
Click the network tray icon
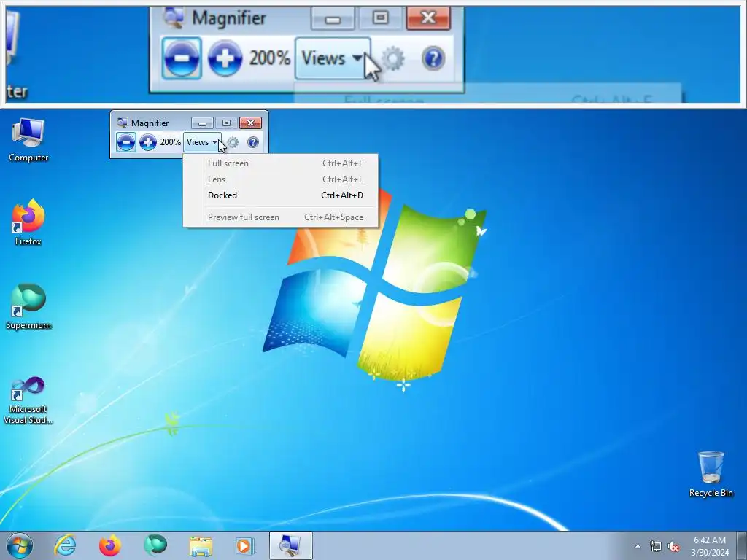(656, 546)
